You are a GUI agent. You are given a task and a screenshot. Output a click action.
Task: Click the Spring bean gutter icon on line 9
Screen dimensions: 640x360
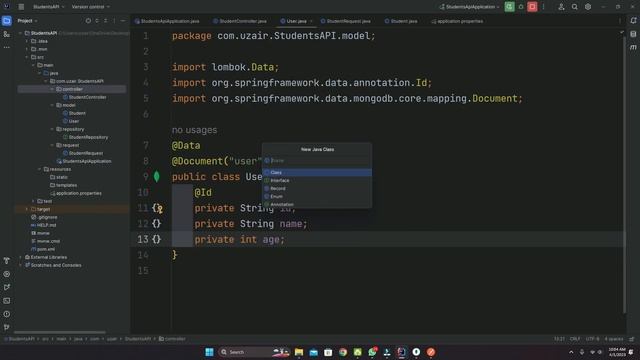click(157, 177)
